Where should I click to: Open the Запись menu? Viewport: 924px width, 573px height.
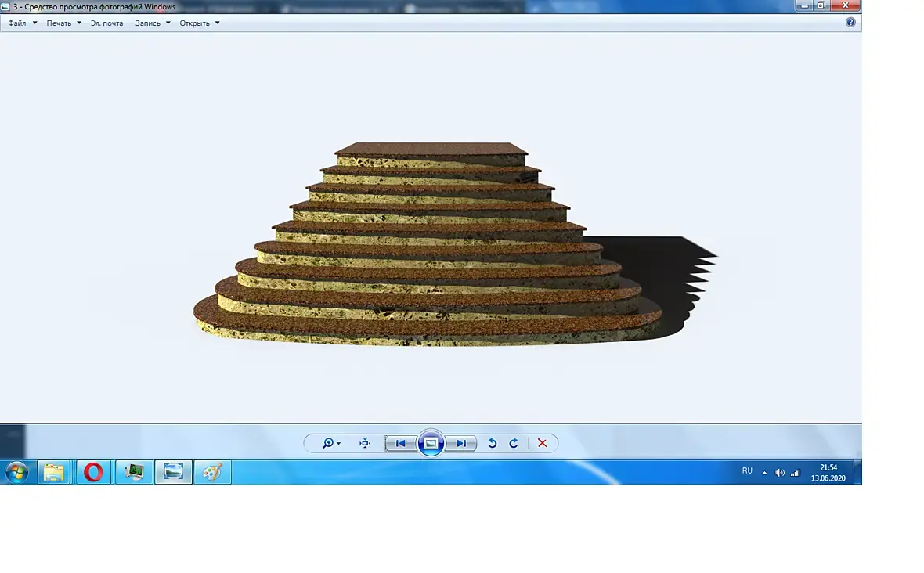147,23
